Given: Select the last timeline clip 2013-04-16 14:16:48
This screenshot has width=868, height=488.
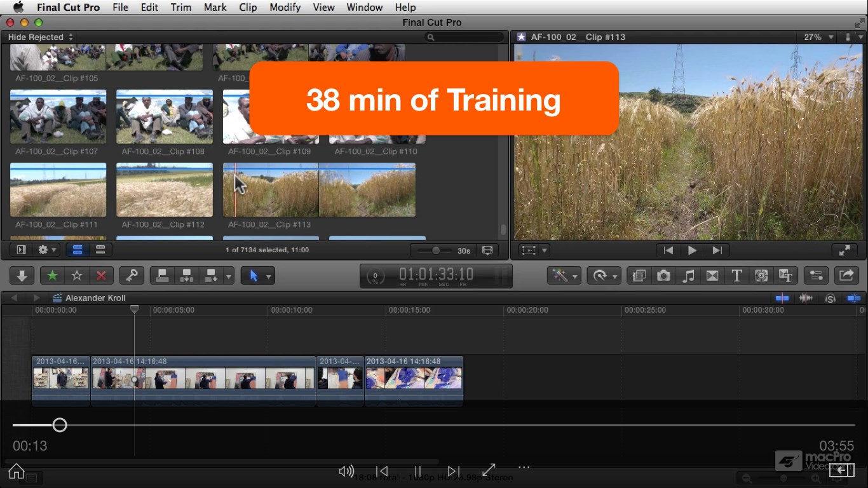Looking at the screenshot, I should [x=414, y=380].
